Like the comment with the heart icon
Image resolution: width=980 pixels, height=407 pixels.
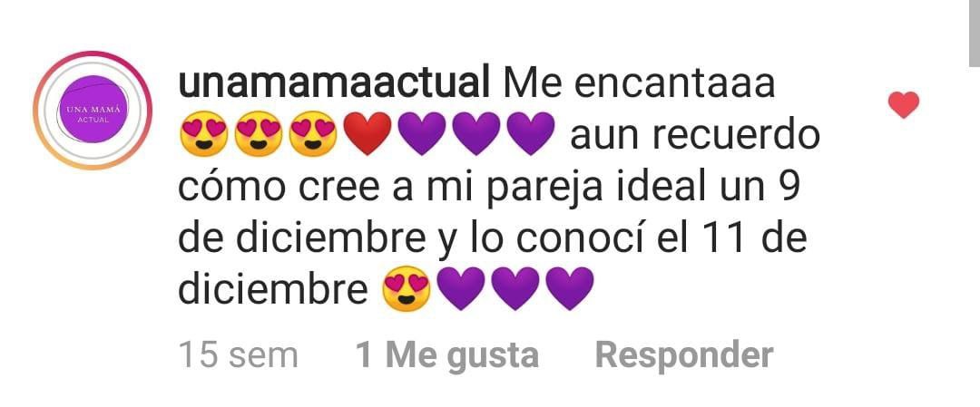point(903,105)
